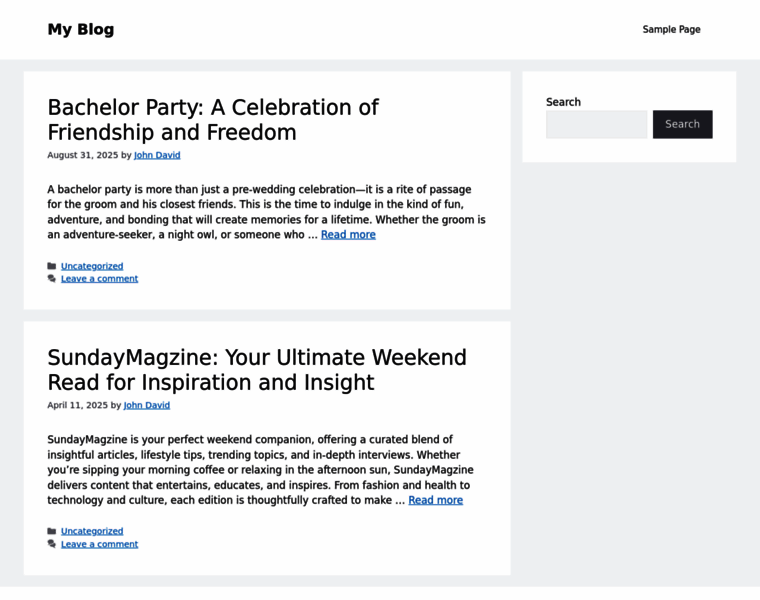Leave a comment on SundayMagzine post
This screenshot has height=600, width=760.
click(99, 544)
